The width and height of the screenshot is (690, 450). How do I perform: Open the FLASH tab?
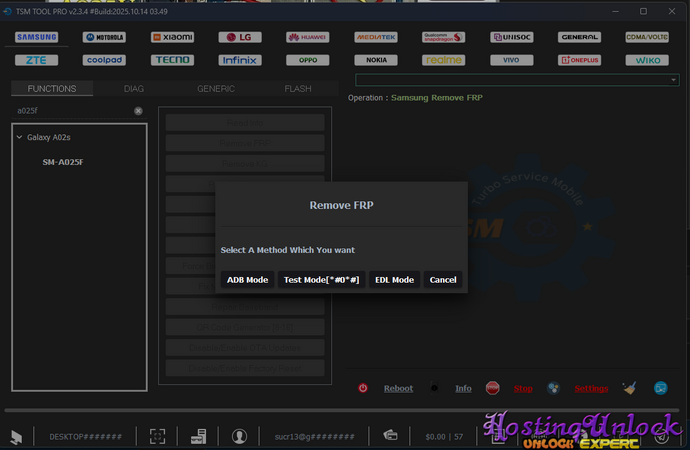297,89
